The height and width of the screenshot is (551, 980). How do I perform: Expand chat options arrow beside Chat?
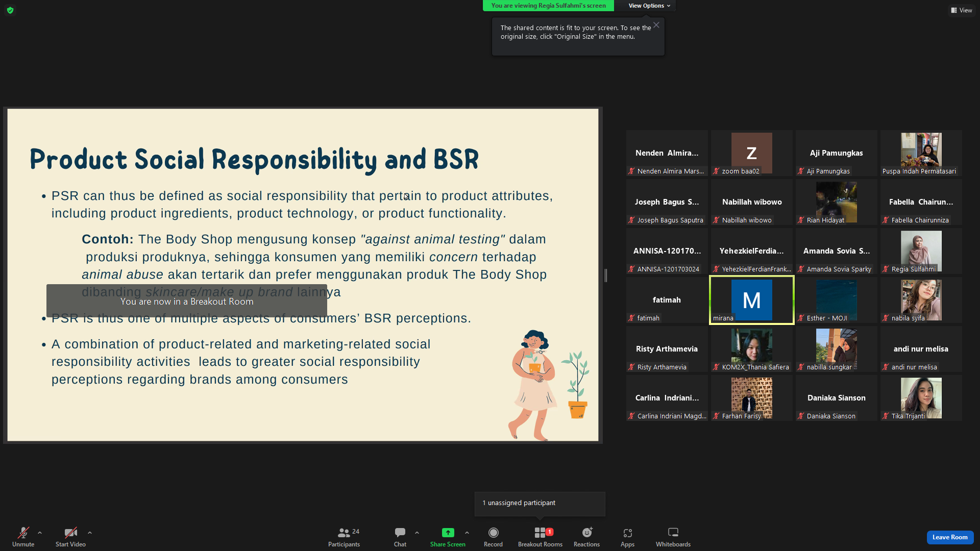[x=417, y=533]
